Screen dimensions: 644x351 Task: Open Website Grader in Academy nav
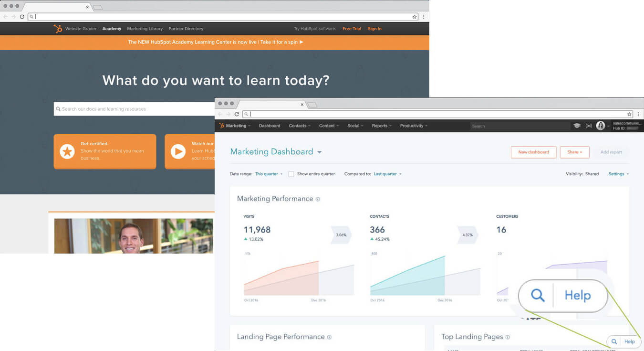81,29
